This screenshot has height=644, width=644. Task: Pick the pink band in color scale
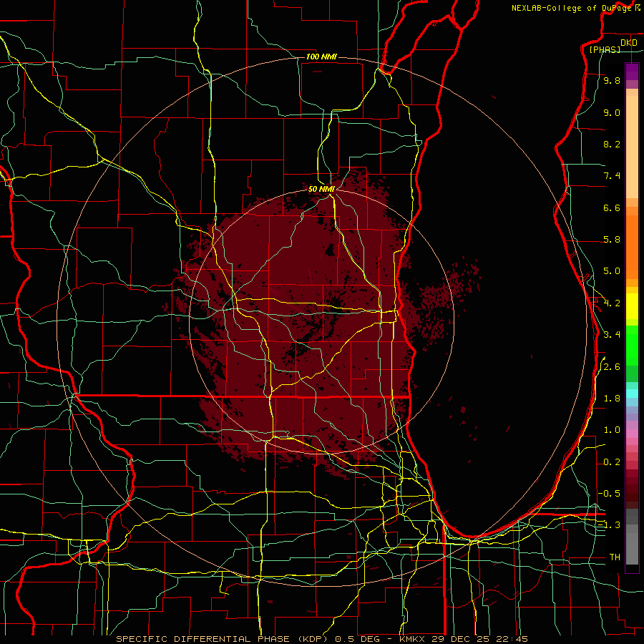click(632, 434)
